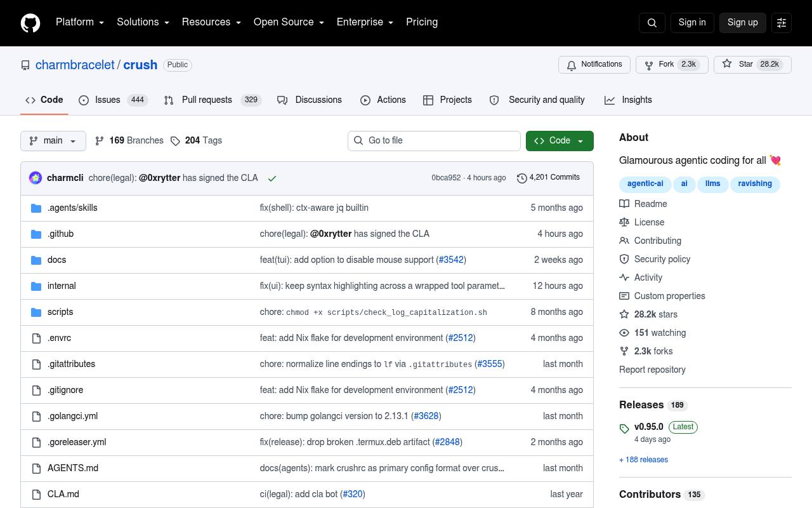Click the Activity pulse icon
The height and width of the screenshot is (508, 812).
click(624, 277)
